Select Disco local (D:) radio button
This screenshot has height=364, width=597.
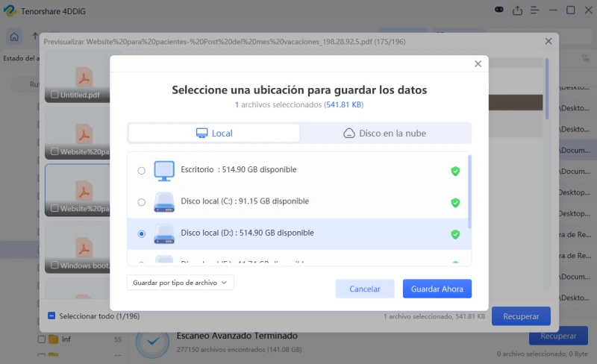point(141,233)
